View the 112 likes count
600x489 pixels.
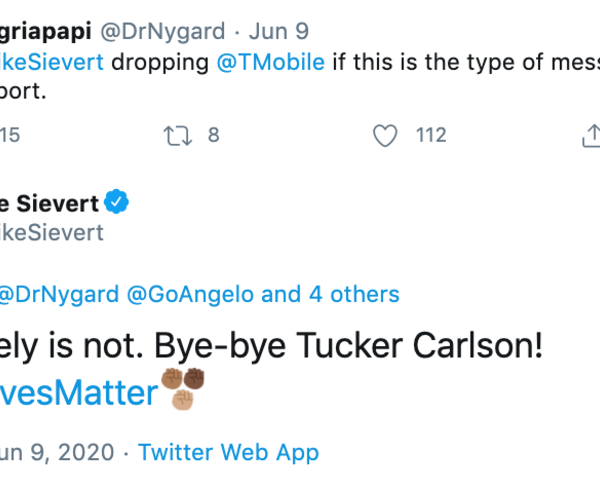431,135
